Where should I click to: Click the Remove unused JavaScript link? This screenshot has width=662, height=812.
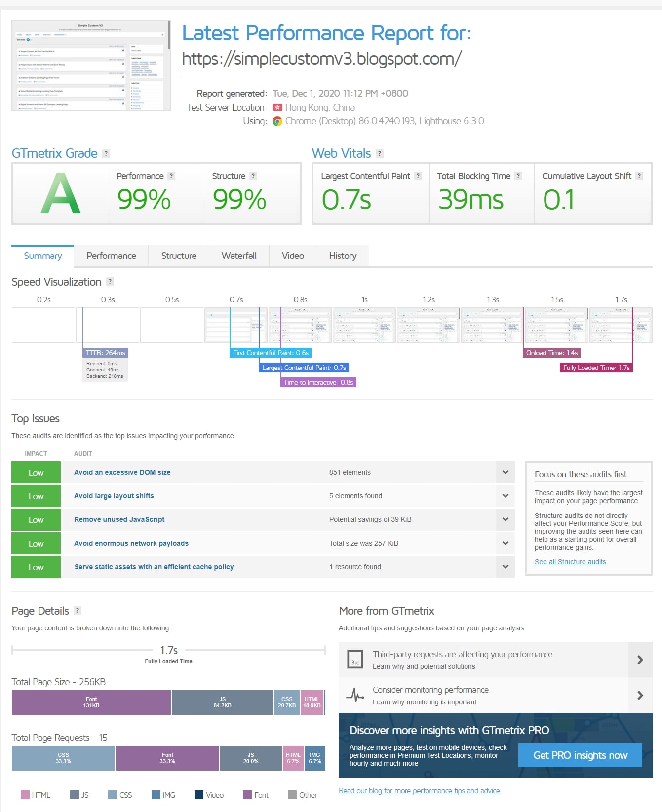pyautogui.click(x=119, y=519)
